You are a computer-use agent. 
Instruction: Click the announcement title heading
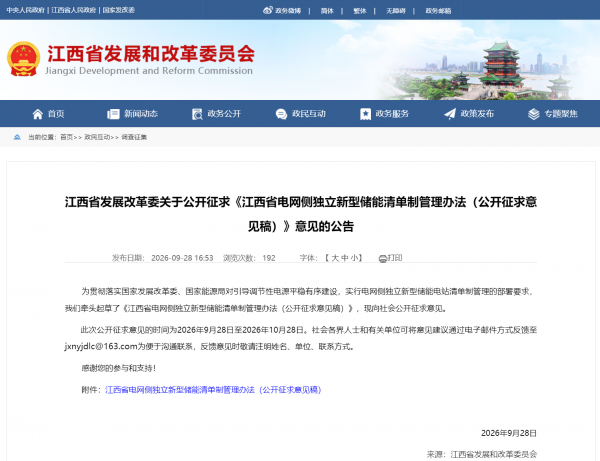pos(301,214)
